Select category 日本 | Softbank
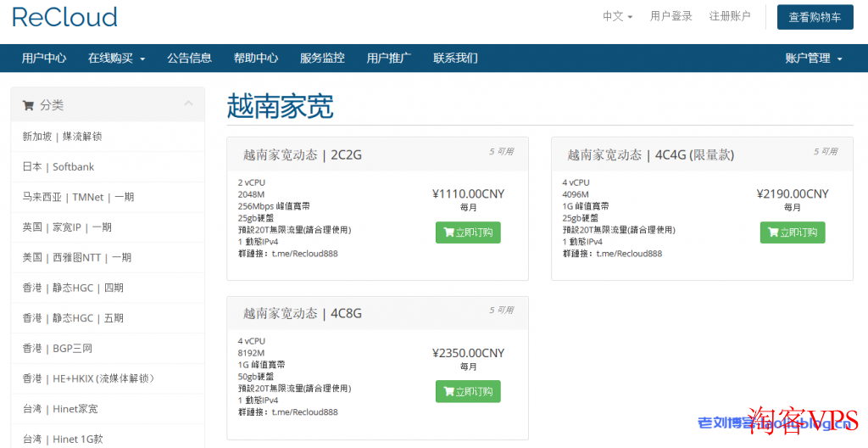 click(x=108, y=167)
